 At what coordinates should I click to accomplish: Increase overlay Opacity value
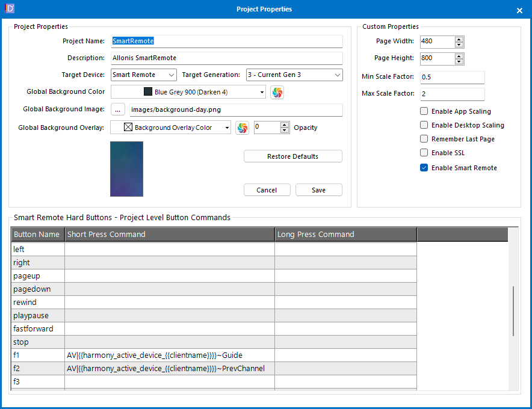[284, 125]
